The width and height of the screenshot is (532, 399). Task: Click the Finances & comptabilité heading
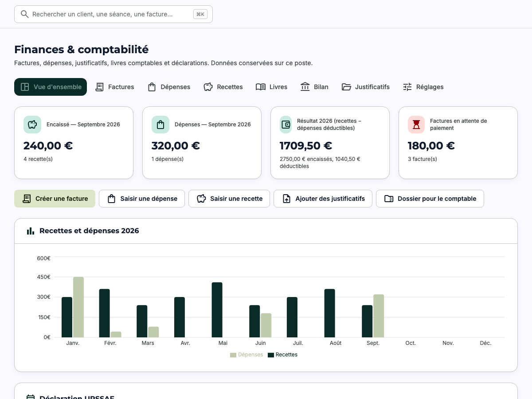[x=82, y=49]
